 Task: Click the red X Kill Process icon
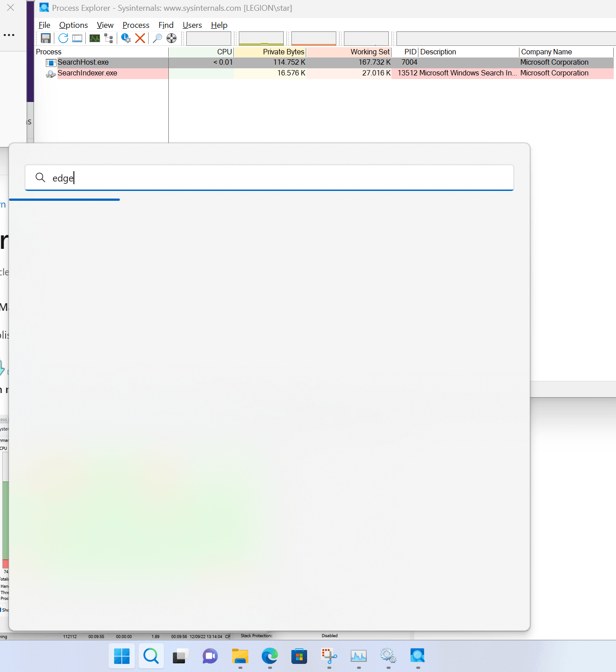click(x=140, y=38)
